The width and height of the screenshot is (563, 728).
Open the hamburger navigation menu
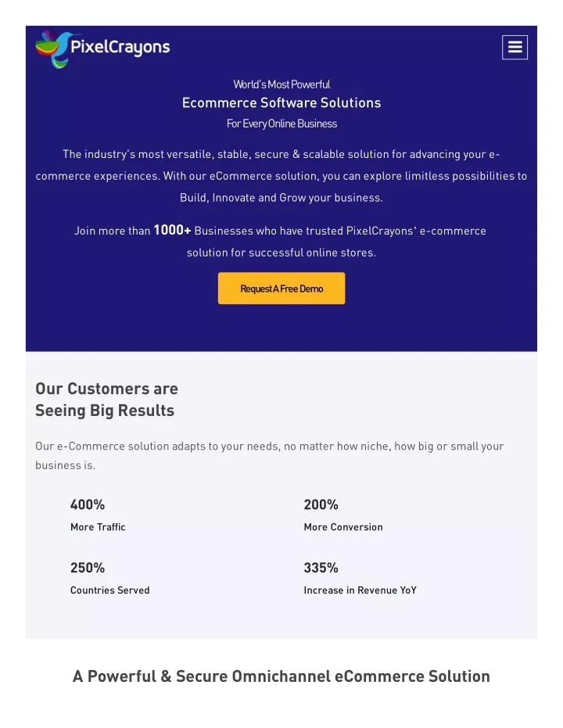click(515, 47)
